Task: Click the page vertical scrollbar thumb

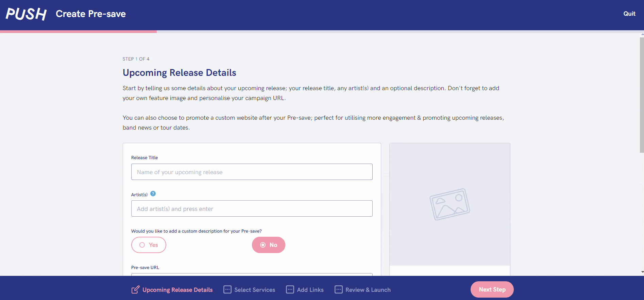Action: coord(642,95)
